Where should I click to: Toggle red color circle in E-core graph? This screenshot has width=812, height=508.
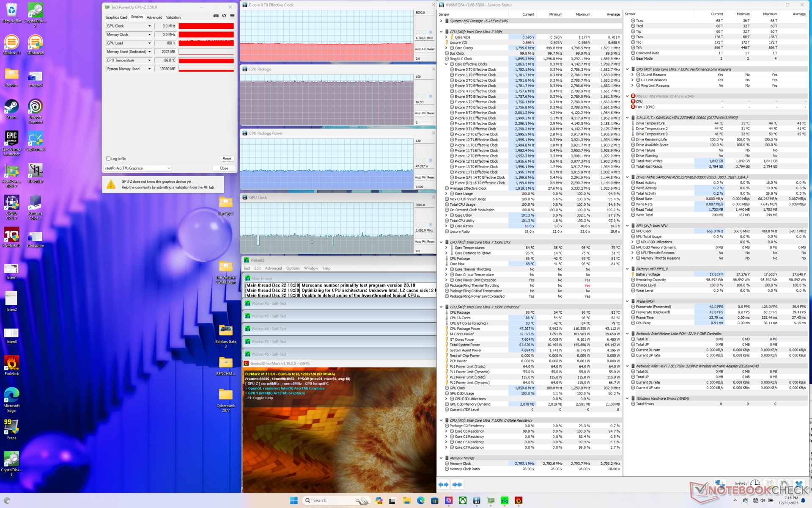click(x=418, y=32)
